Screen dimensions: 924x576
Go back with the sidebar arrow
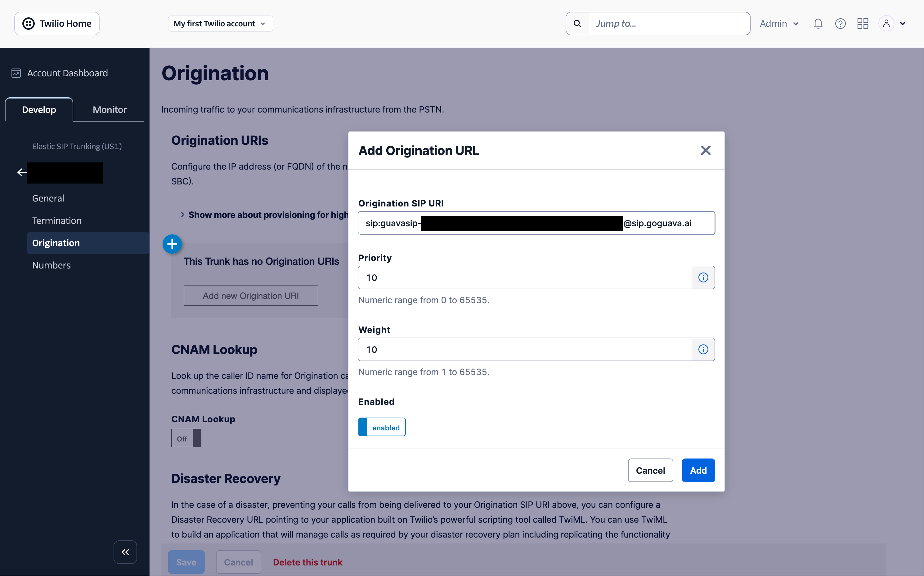[x=22, y=173]
